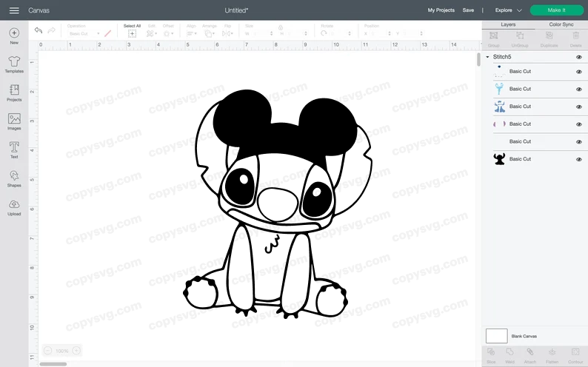Click the Contour tool
Screen dimensions: 588x367
click(575, 352)
